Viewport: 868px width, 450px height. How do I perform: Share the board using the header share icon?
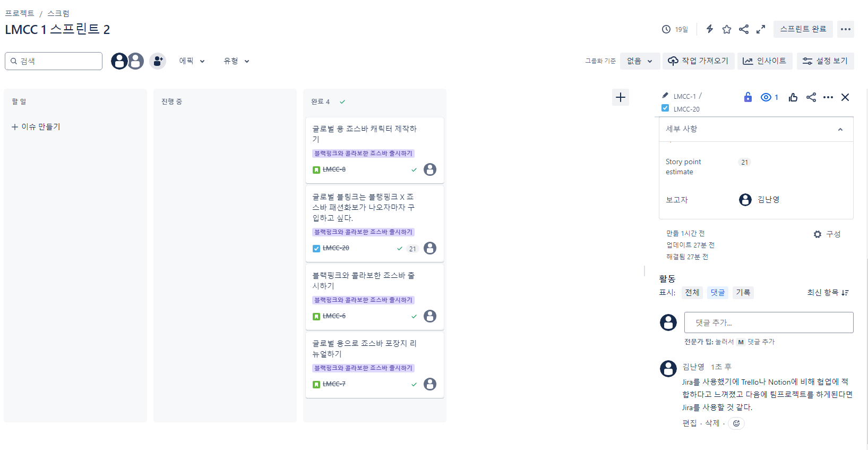point(744,29)
